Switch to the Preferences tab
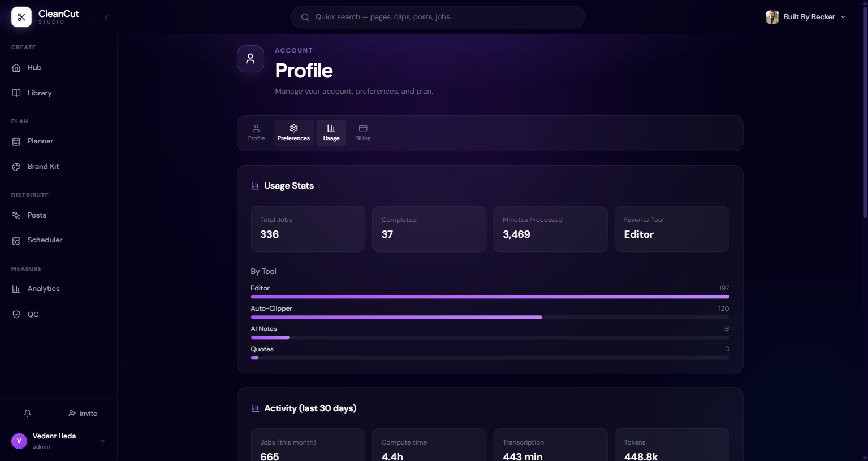The width and height of the screenshot is (868, 461). point(294,133)
